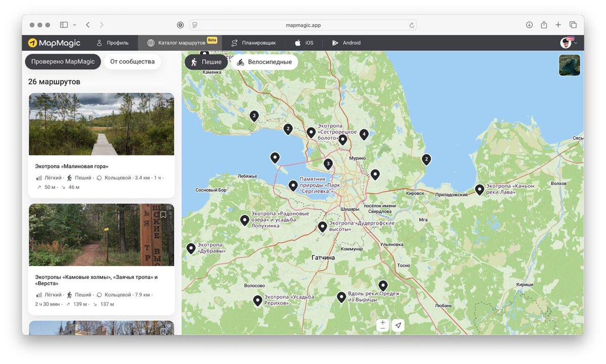Open the Камовые холмы forest trail photo

[x=102, y=235]
